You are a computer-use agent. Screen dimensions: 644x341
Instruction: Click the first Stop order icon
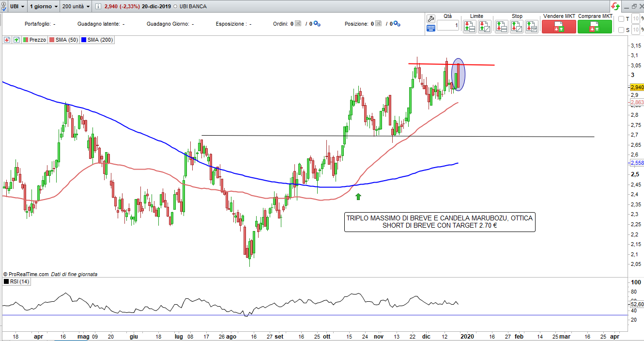pyautogui.click(x=502, y=27)
